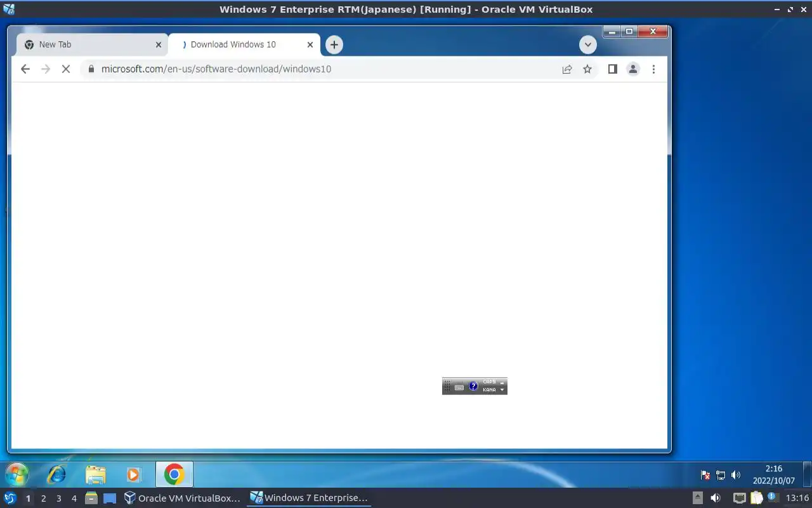The width and height of the screenshot is (812, 508).
Task: Open the network icon in the Windows 7 tray
Action: coord(721,475)
